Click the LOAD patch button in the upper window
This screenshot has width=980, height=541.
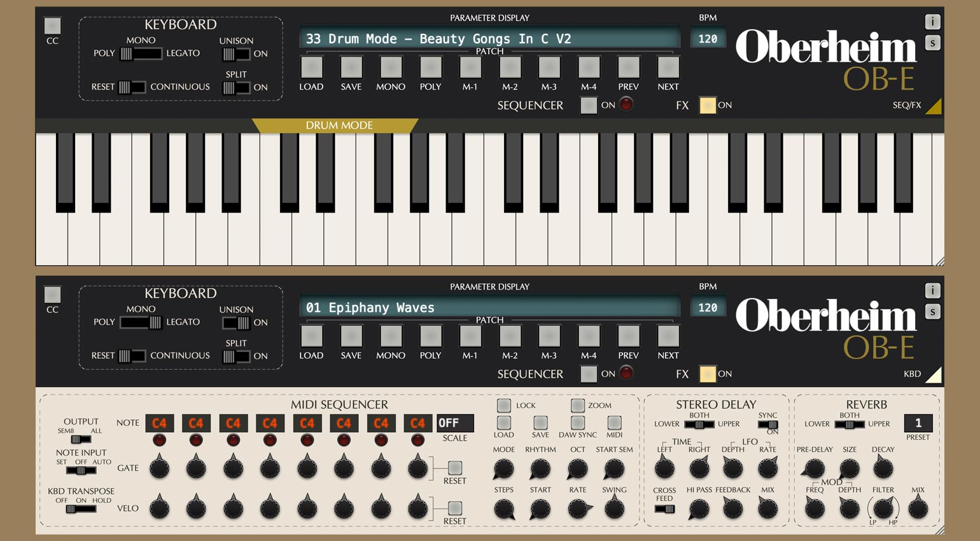click(311, 67)
